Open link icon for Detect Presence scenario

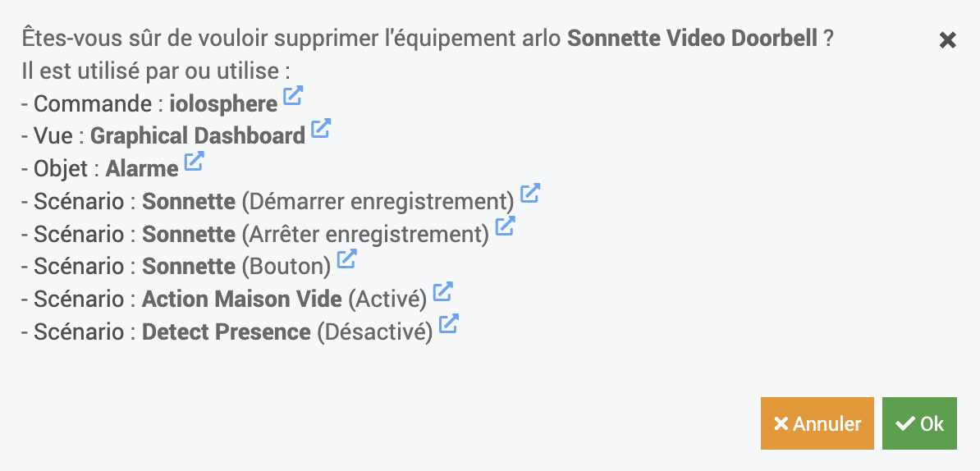[449, 323]
